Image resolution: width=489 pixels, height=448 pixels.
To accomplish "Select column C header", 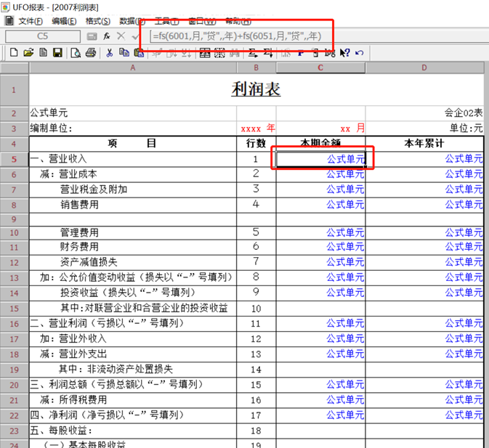I will click(x=320, y=68).
